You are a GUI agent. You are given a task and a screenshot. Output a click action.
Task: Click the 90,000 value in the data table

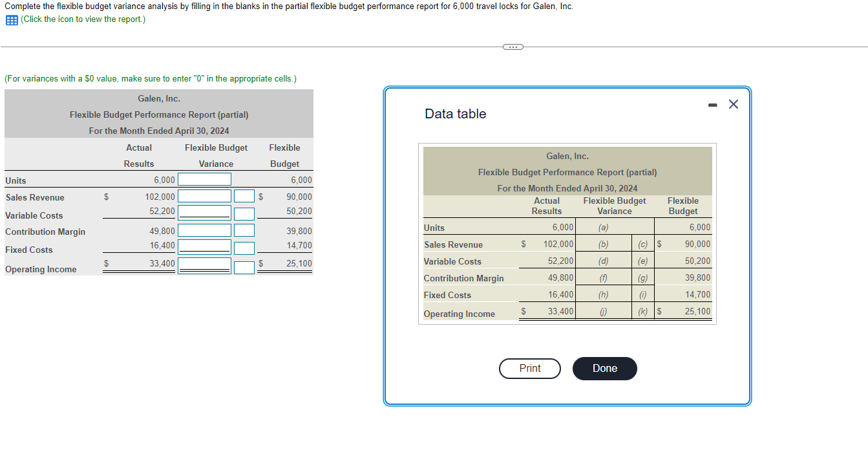[x=697, y=244]
